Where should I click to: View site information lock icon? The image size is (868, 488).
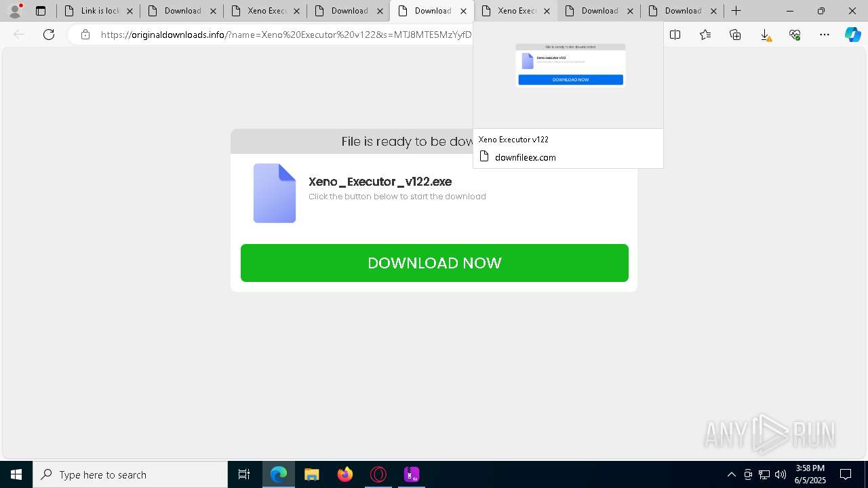pyautogui.click(x=85, y=35)
